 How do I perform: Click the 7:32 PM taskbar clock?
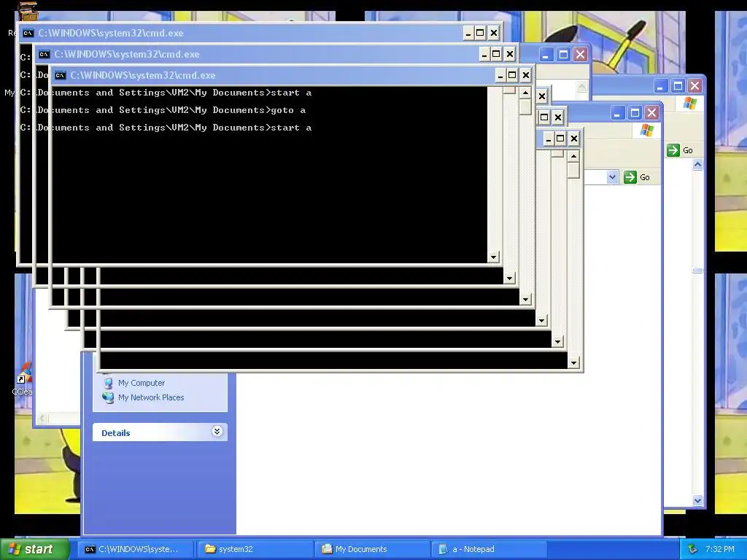click(x=720, y=549)
